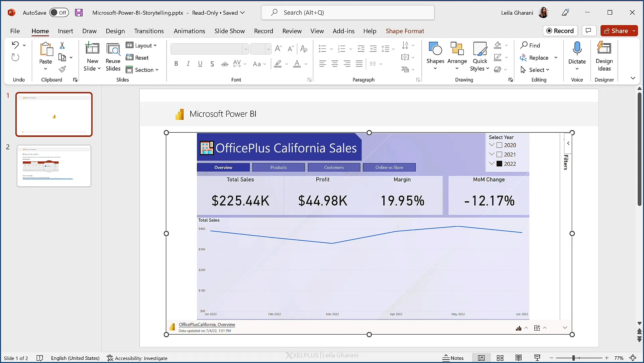This screenshot has width=644, height=363.
Task: Click the zoom slider handle
Action: pyautogui.click(x=573, y=358)
